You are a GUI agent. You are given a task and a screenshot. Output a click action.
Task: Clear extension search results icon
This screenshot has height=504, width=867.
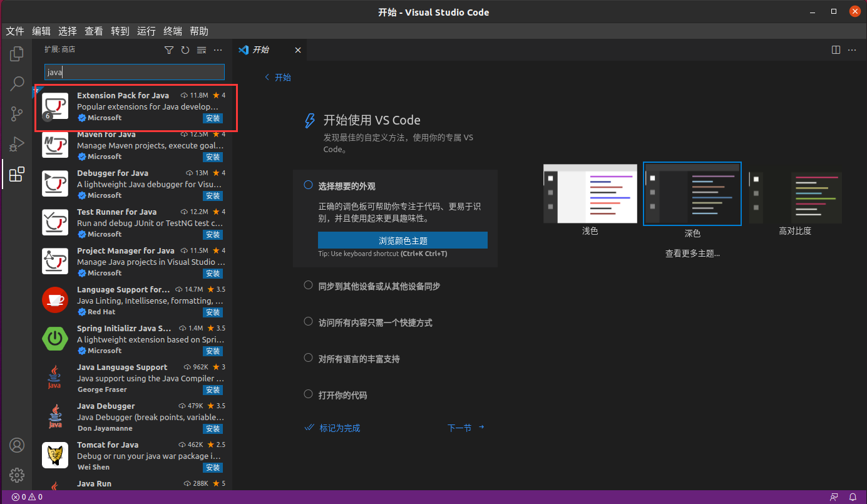201,50
